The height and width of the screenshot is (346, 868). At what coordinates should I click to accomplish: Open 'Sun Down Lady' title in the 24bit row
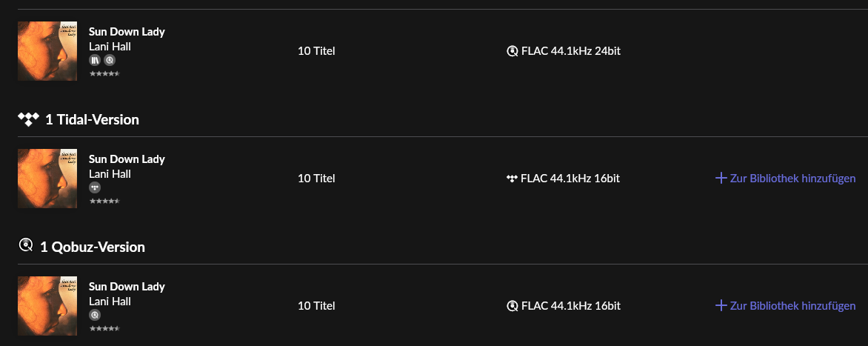[127, 32]
